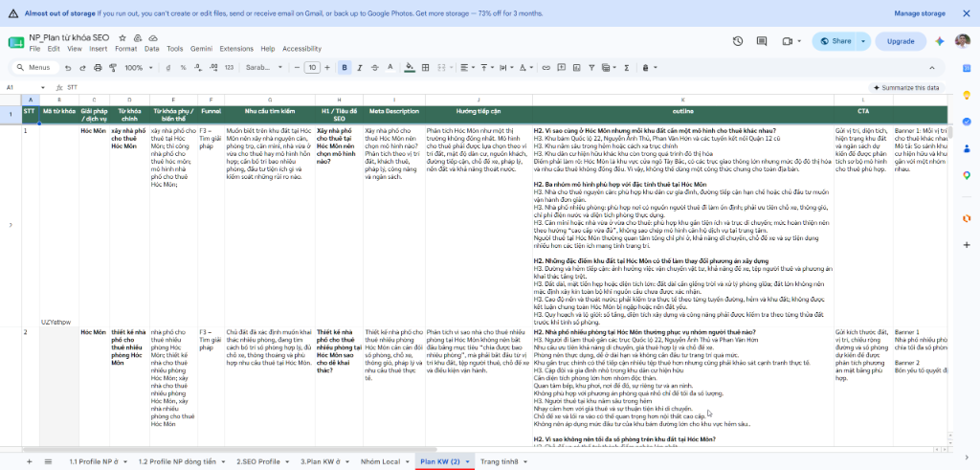This screenshot has width=980, height=470.
Task: Open the File menu
Action: point(34,49)
